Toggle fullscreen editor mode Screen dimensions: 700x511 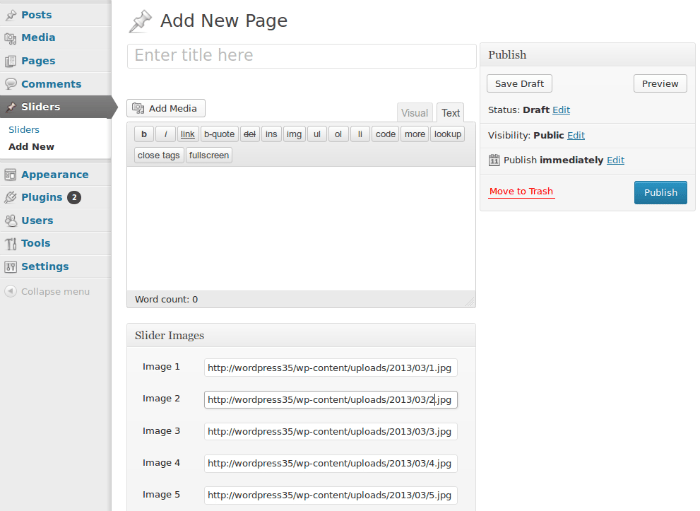(209, 155)
